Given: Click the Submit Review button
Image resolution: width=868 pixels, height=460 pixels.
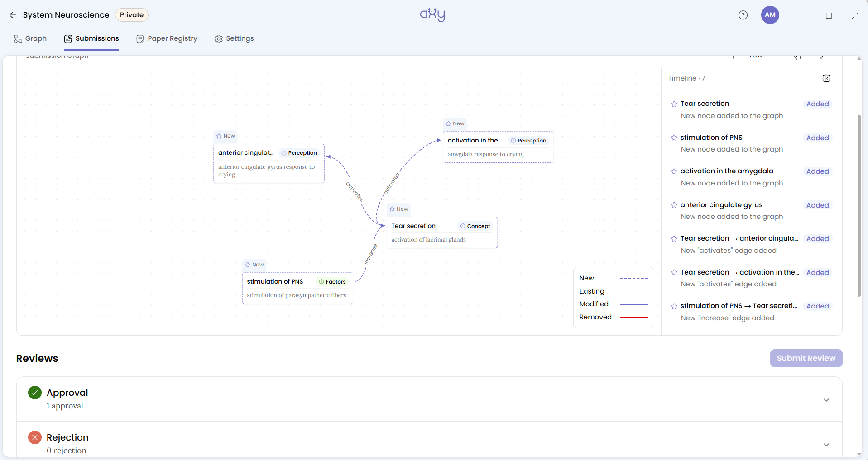Looking at the screenshot, I should [806, 358].
